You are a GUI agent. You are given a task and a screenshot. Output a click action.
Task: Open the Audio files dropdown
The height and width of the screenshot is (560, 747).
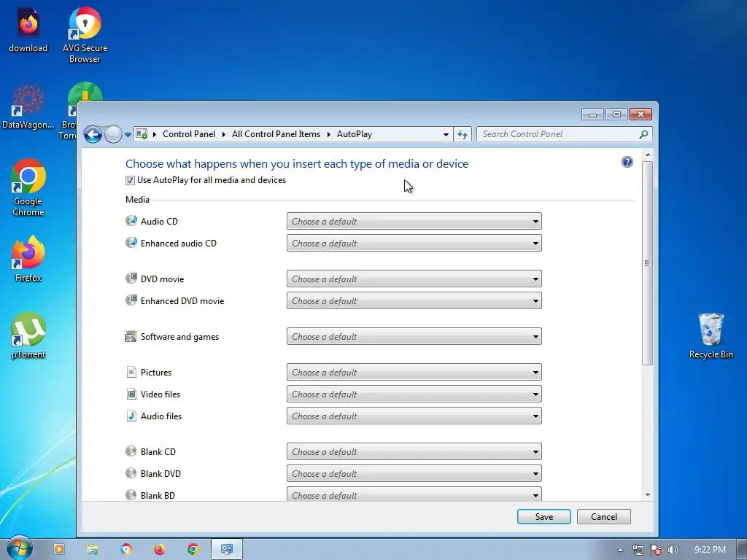coord(414,416)
